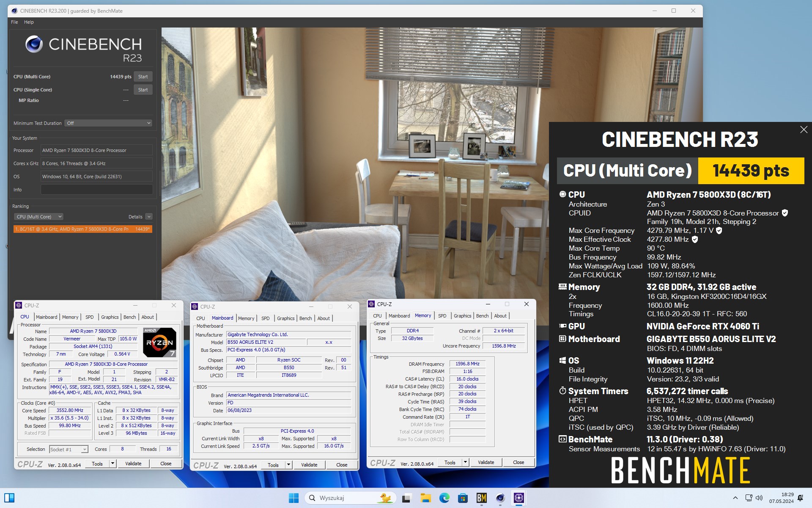Click the Wyszukaj search box on taskbar
Viewport: 812px width, 508px height.
click(351, 498)
